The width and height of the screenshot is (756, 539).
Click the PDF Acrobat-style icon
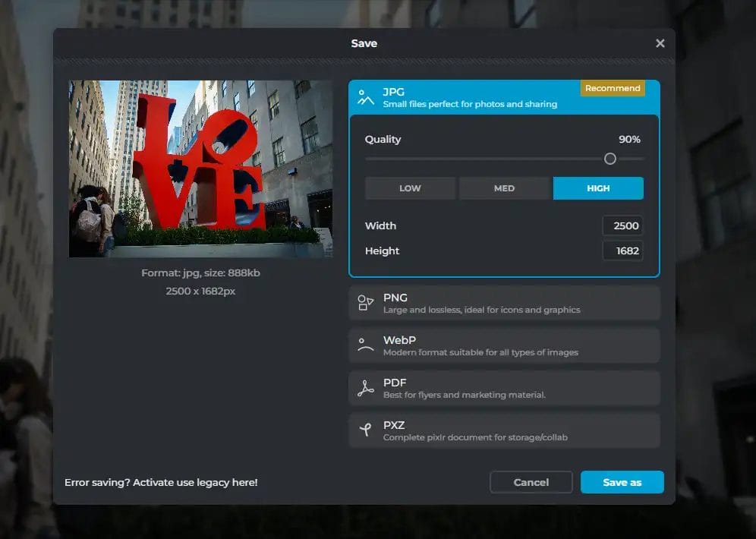click(x=366, y=389)
